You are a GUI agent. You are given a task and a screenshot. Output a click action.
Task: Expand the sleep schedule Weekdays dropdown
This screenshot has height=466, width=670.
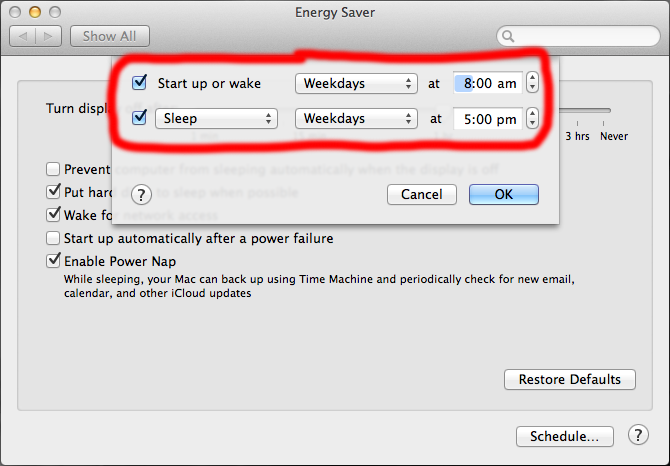[x=355, y=119]
